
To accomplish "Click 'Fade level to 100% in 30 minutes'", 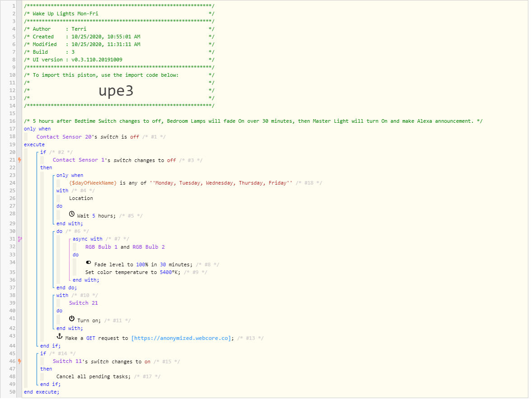I will click(x=143, y=265).
